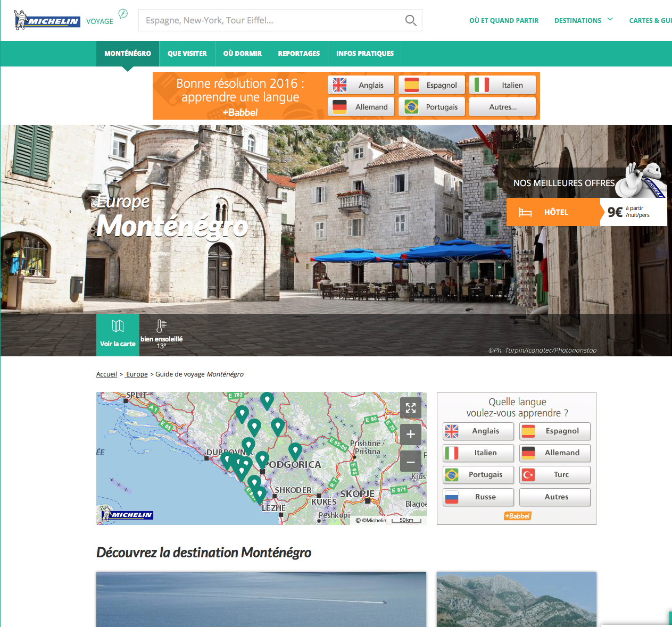Open the large sea photo thumbnail
Screen dimensions: 672x627
pyautogui.click(x=261, y=599)
